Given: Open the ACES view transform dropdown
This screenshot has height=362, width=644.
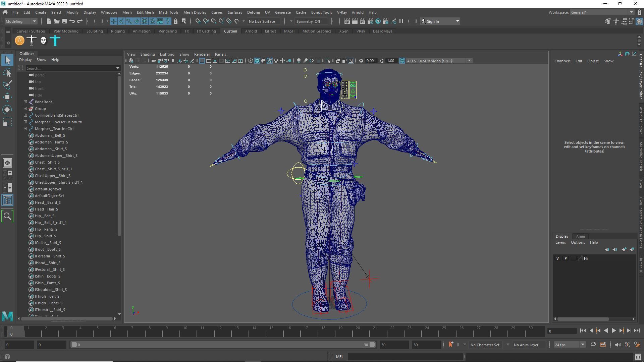Looking at the screenshot, I should 439,61.
